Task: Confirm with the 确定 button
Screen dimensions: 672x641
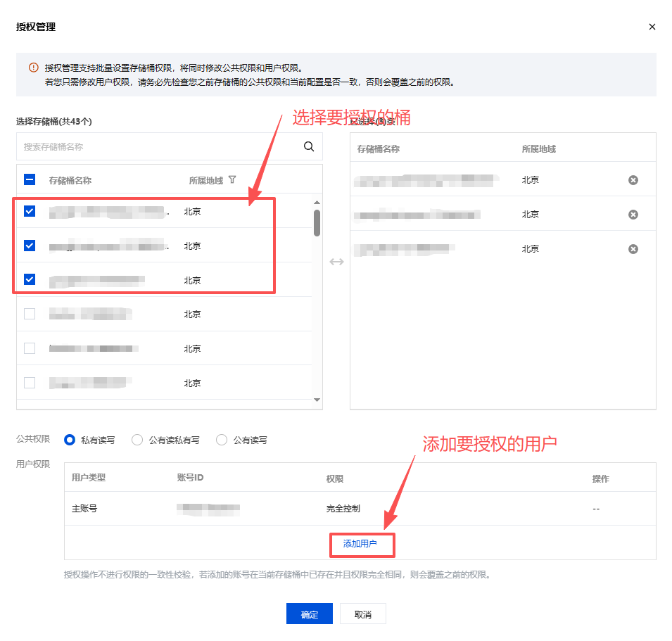Action: (x=309, y=614)
